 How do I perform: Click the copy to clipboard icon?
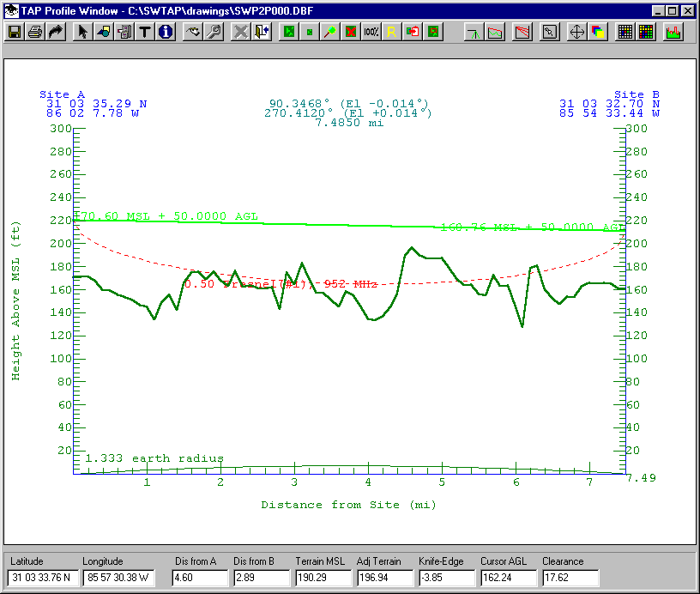pyautogui.click(x=413, y=32)
